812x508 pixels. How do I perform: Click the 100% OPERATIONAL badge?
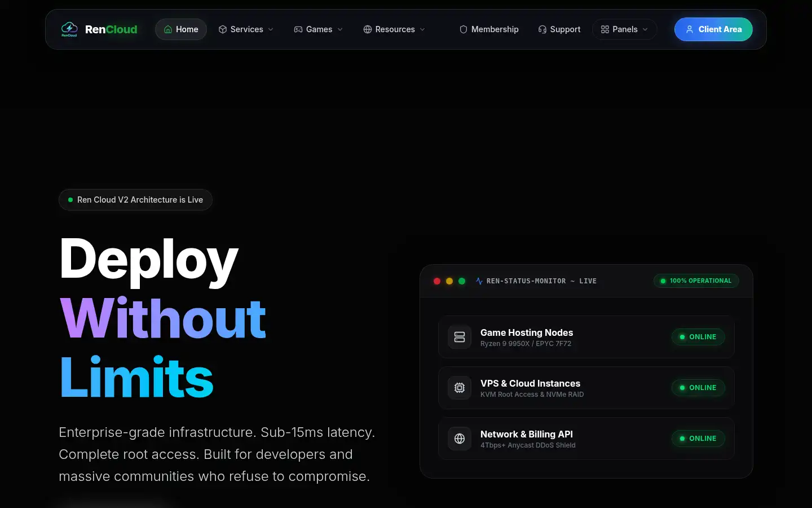pyautogui.click(x=696, y=281)
